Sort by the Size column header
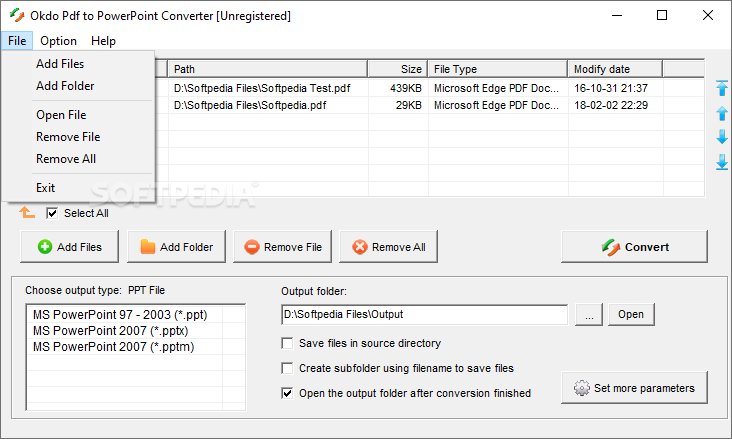 tap(398, 69)
